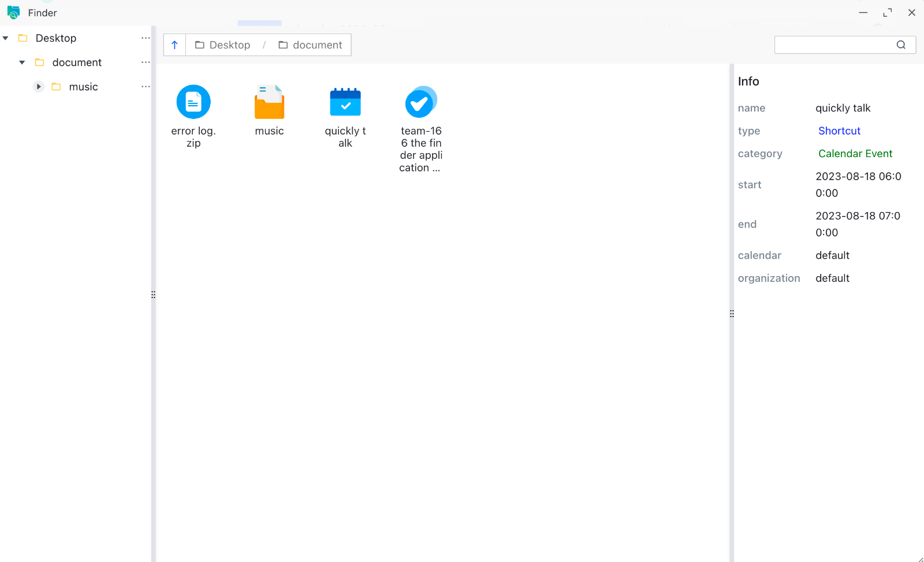Open the music folder icon in file view
Screen dimensions: 924x562
[269, 102]
